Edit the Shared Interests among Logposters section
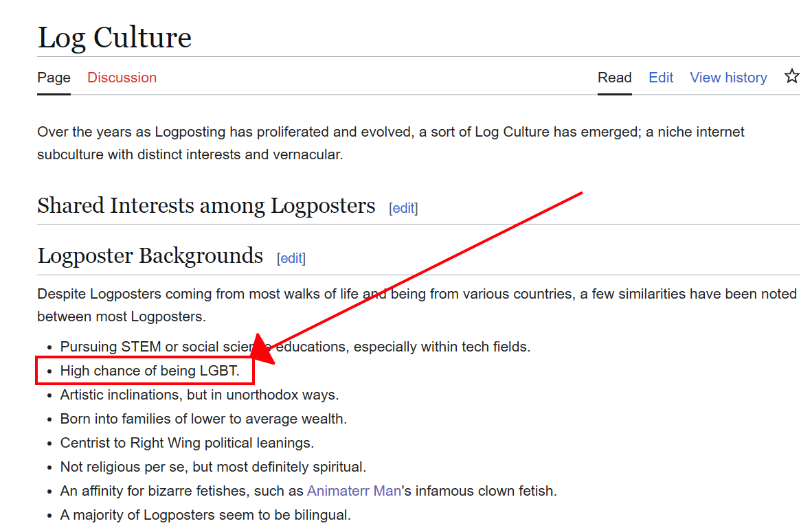Screen dimensions: 812x530 (403, 208)
